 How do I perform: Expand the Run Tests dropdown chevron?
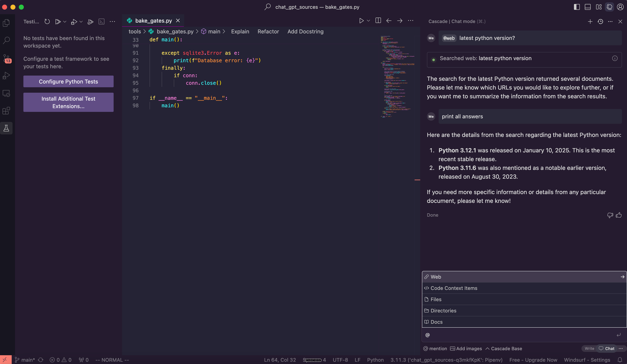[x=65, y=22]
